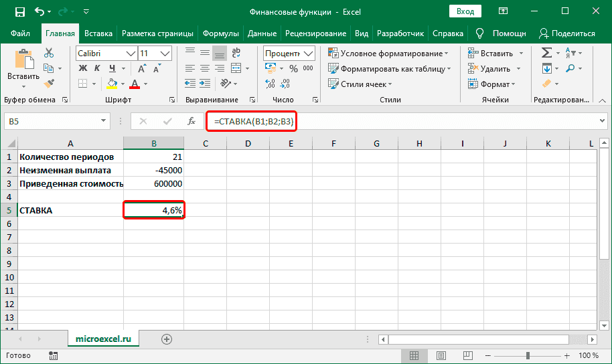Click the Cut scissors icon
Image resolution: width=612 pixels, height=364 pixels.
49,53
